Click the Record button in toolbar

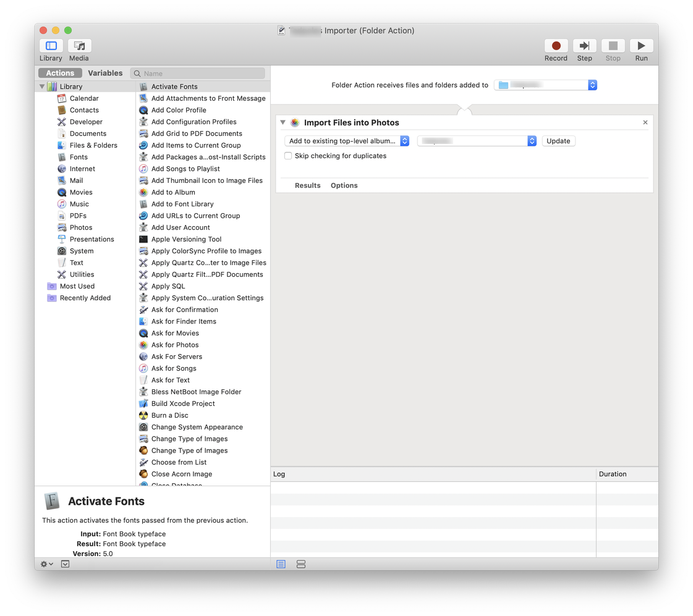556,46
